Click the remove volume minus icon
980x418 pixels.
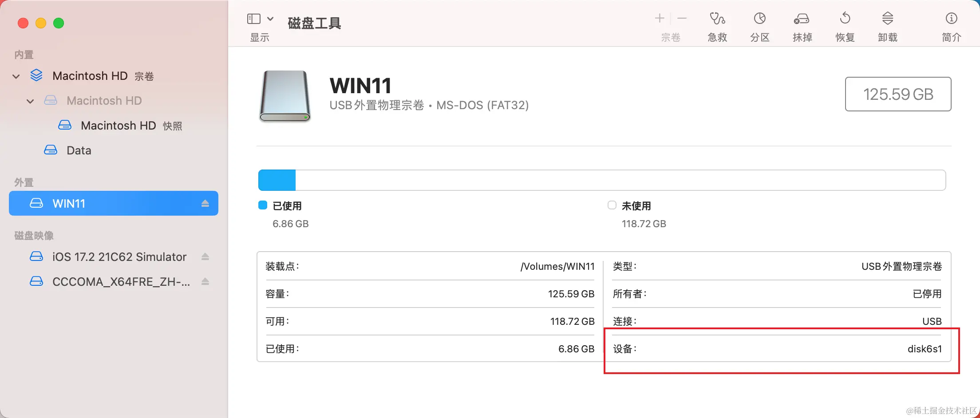click(682, 18)
